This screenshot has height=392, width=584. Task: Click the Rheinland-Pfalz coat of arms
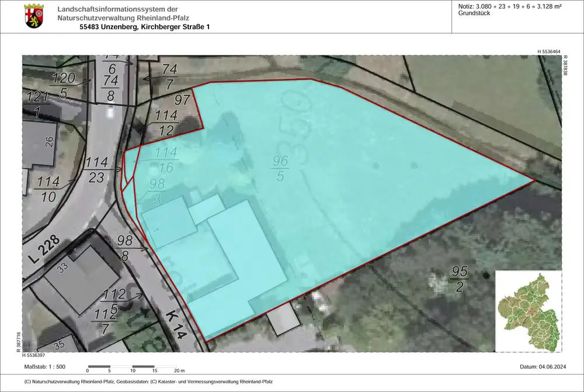click(34, 16)
